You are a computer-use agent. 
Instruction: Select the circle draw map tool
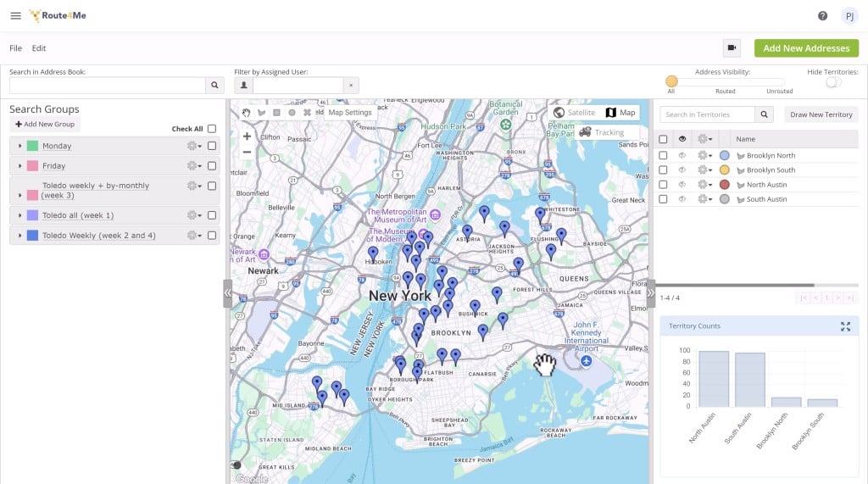292,113
